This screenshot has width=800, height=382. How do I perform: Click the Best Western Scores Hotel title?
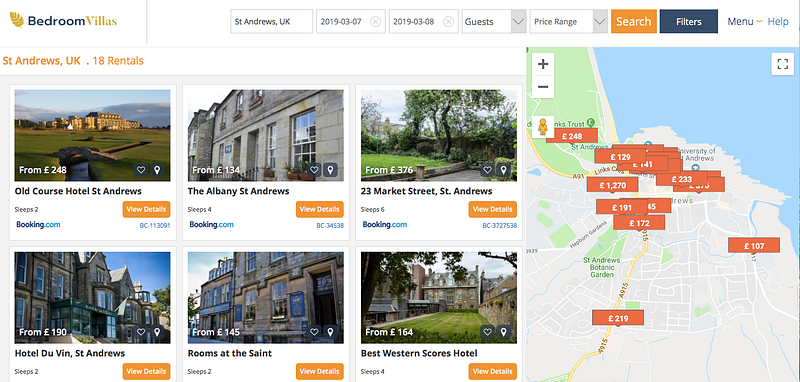419,353
